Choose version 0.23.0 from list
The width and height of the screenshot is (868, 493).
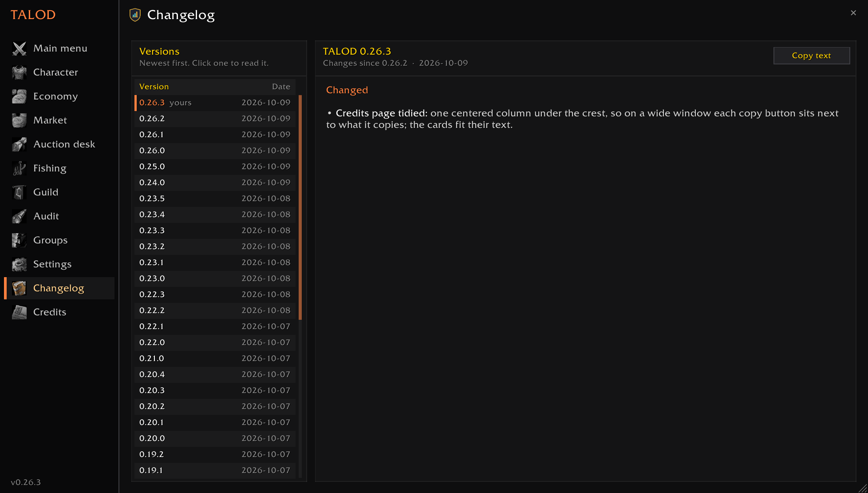(215, 278)
